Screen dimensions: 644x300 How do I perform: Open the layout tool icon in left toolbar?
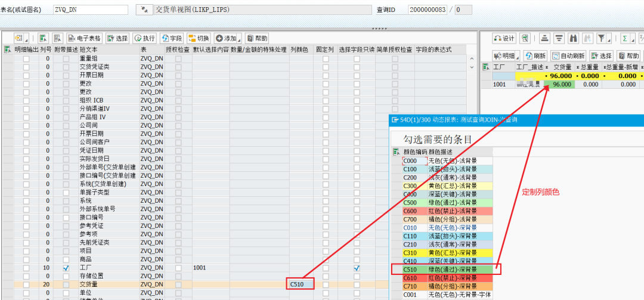19,38
